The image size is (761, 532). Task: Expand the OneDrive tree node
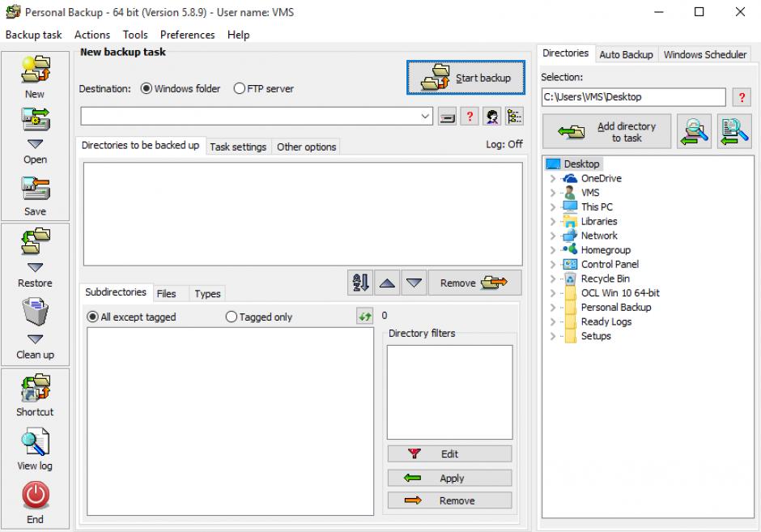pos(552,179)
